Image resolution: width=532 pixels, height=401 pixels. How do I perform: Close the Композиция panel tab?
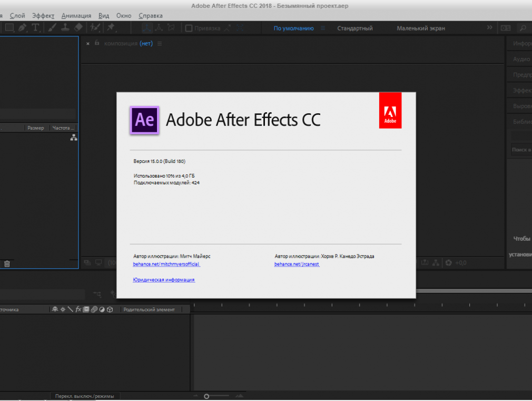(x=88, y=43)
